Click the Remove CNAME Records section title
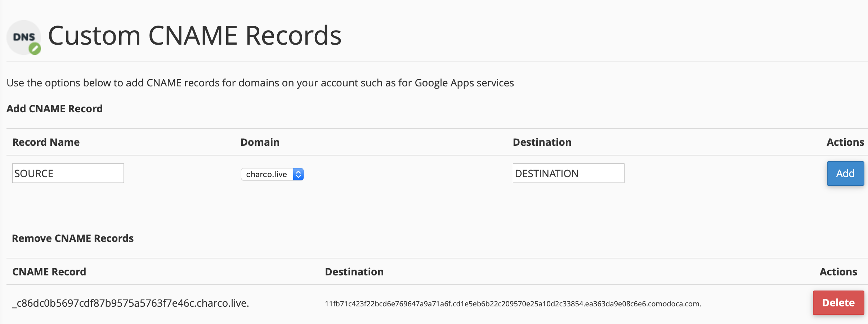 pos(73,238)
